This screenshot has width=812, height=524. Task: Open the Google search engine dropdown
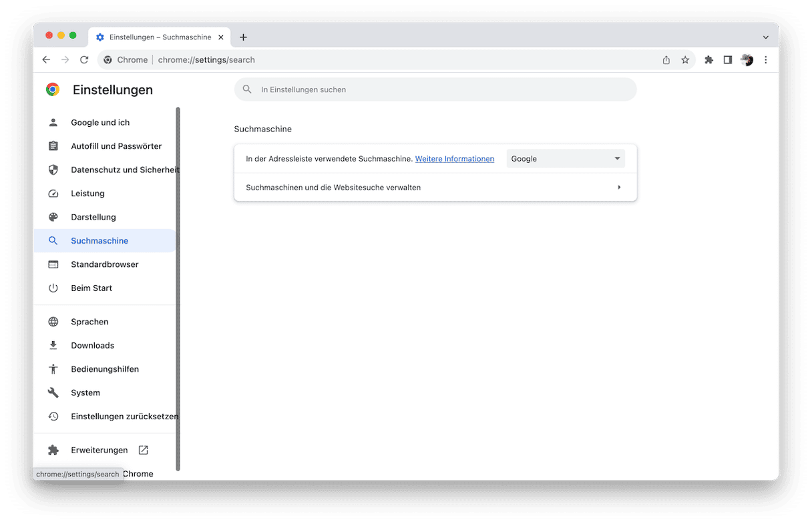coord(566,159)
